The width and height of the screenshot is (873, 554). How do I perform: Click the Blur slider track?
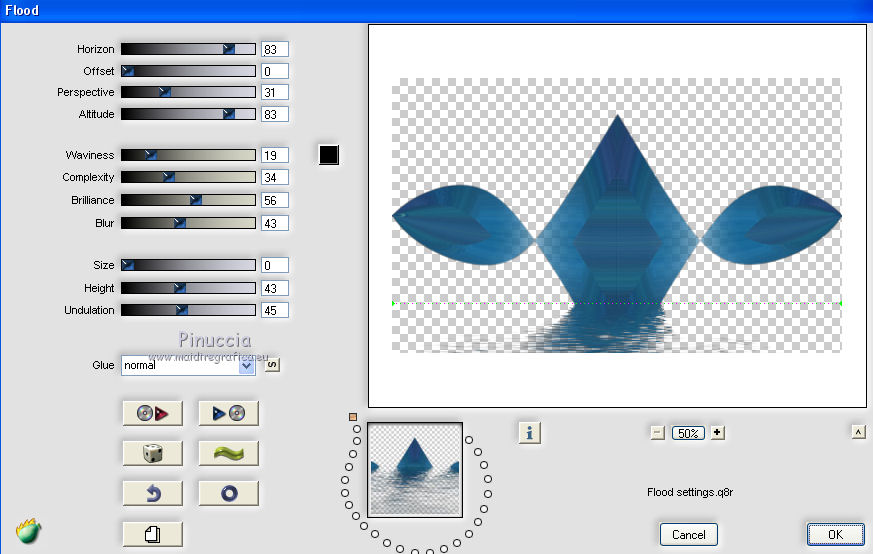click(188, 223)
